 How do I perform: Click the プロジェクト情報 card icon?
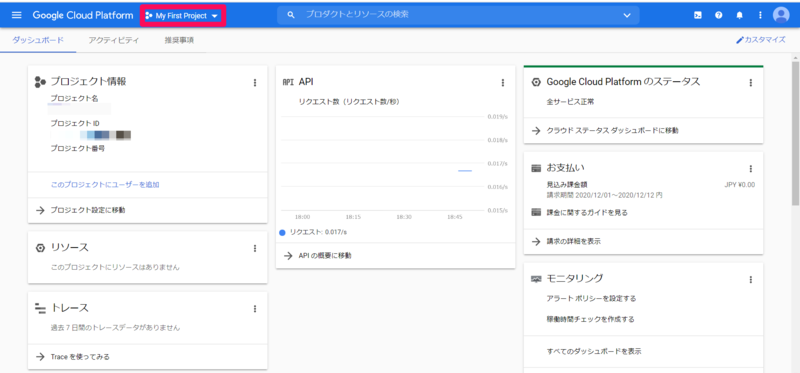click(x=40, y=82)
